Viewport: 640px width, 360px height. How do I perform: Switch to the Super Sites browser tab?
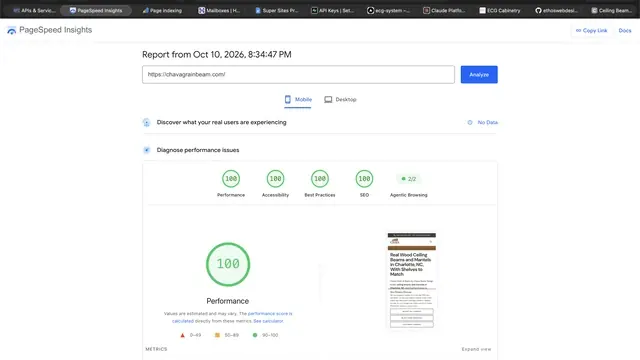click(x=277, y=11)
